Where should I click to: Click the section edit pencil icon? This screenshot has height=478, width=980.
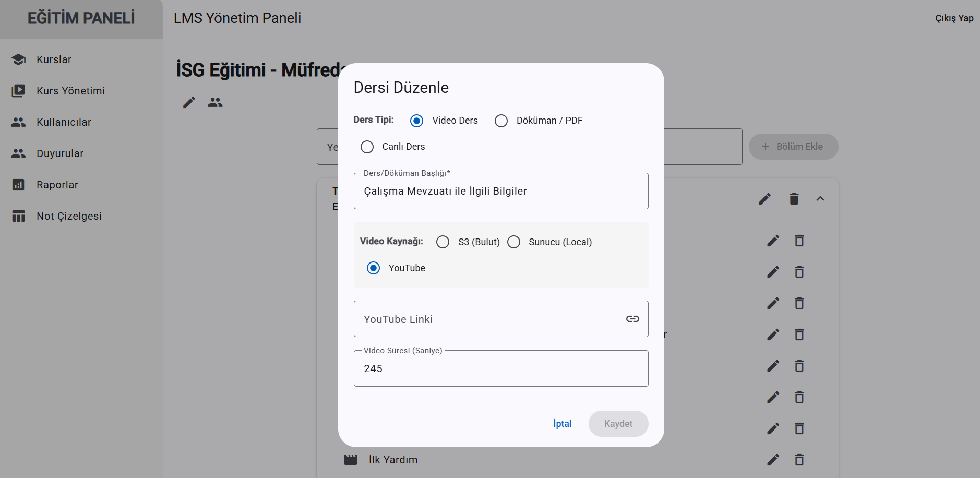(x=764, y=199)
